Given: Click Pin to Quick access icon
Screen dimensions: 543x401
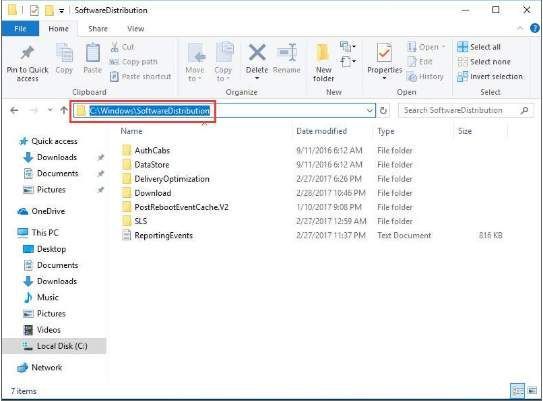Looking at the screenshot, I should [27, 63].
